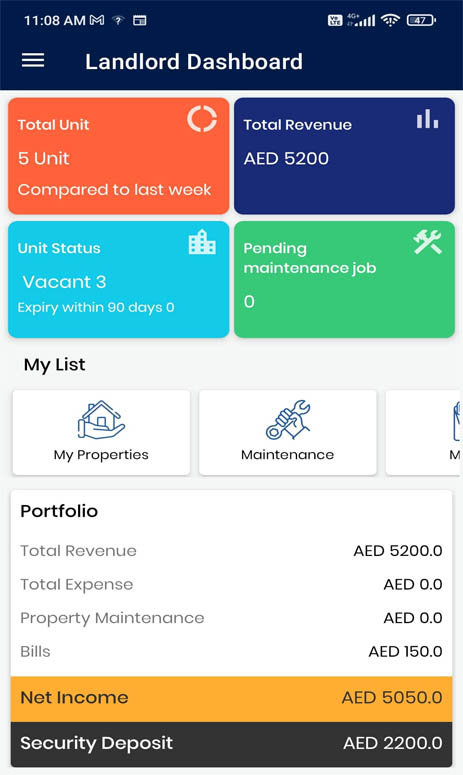Viewport: 463px width, 775px height.
Task: Open the Pending maintenance job card
Action: [x=344, y=279]
